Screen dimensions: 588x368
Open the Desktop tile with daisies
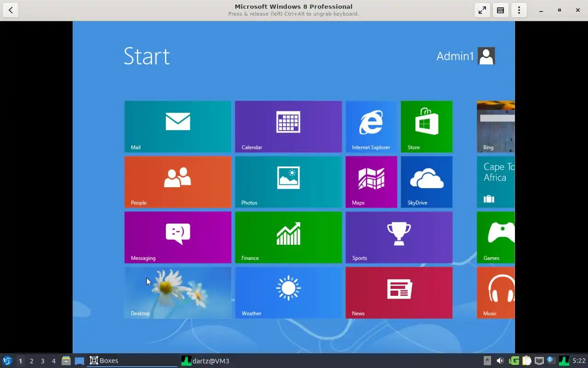(178, 293)
